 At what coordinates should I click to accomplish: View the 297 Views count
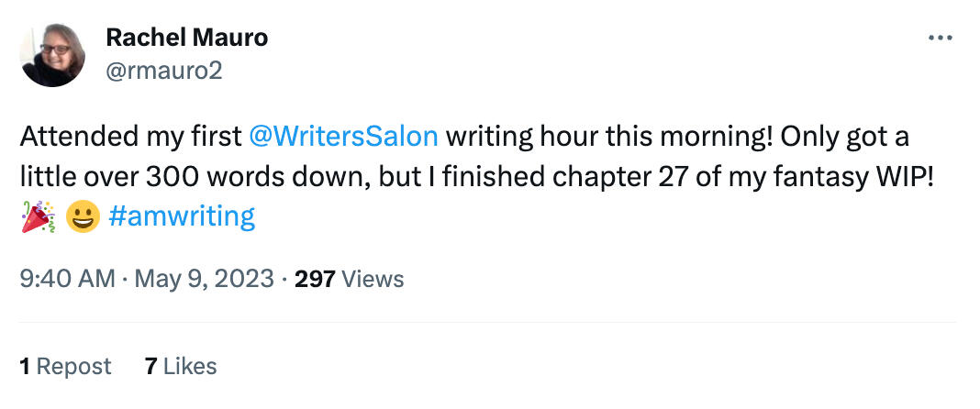[x=349, y=279]
